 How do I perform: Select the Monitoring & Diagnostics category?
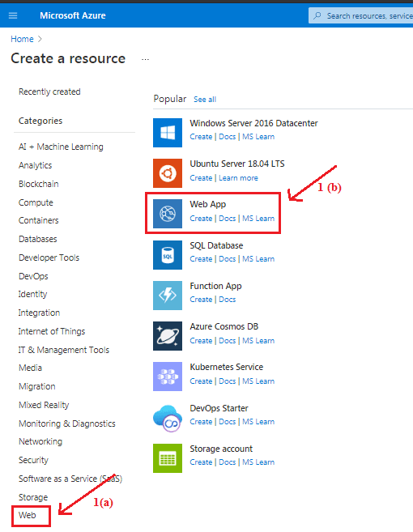click(67, 423)
